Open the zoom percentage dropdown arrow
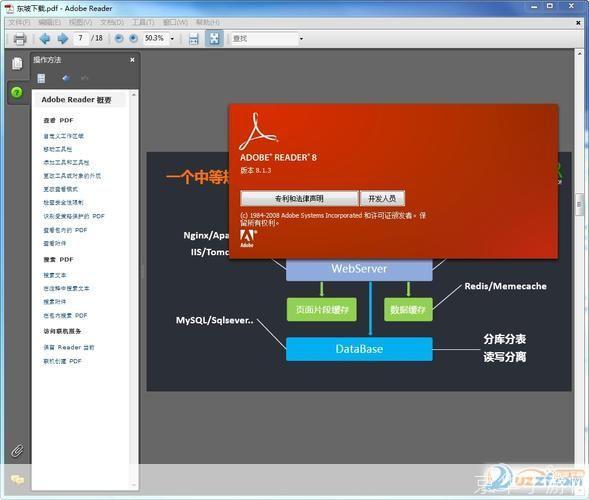Viewport: 589px width, 500px height. 172,39
